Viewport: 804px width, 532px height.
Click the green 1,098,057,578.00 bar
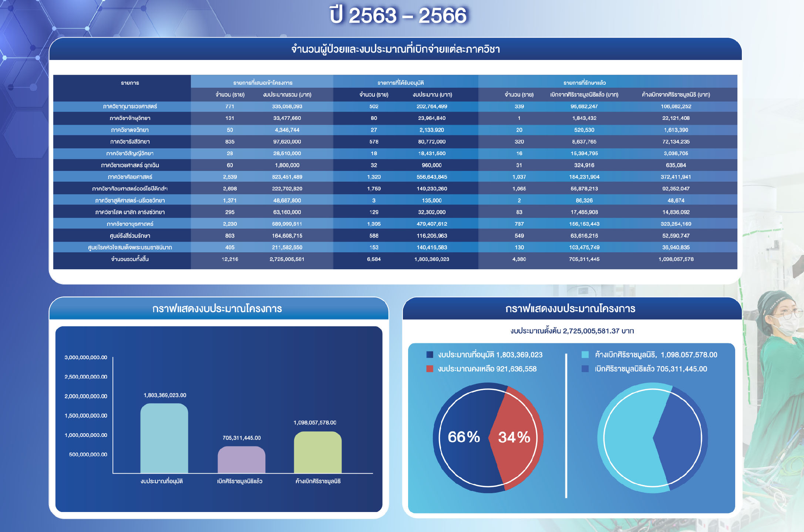click(x=317, y=452)
